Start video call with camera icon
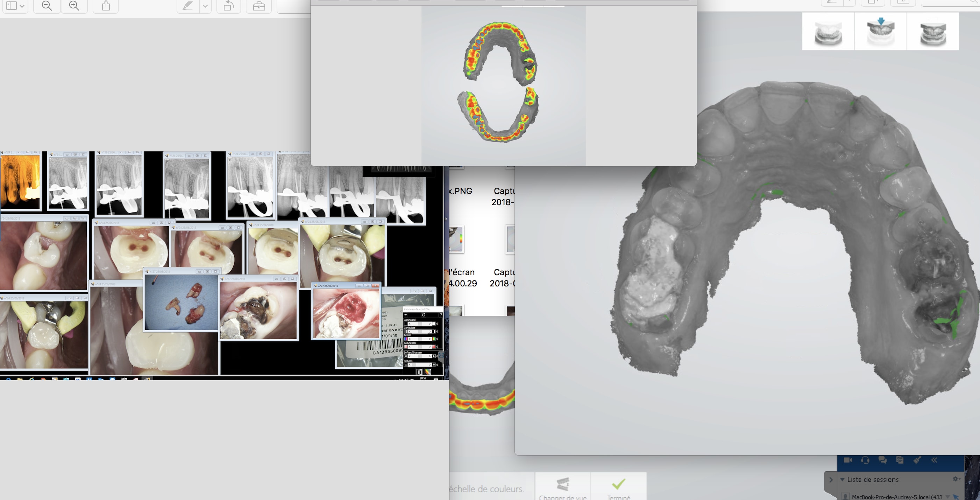The image size is (980, 500). pos(848,460)
